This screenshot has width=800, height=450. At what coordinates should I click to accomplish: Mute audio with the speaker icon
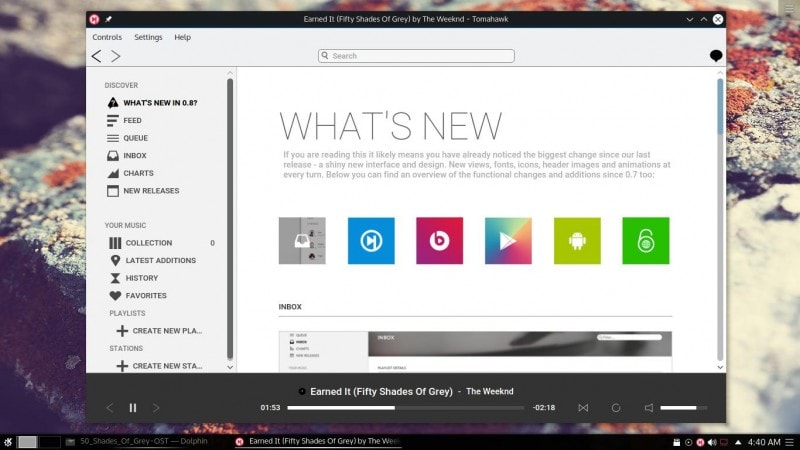(x=649, y=408)
